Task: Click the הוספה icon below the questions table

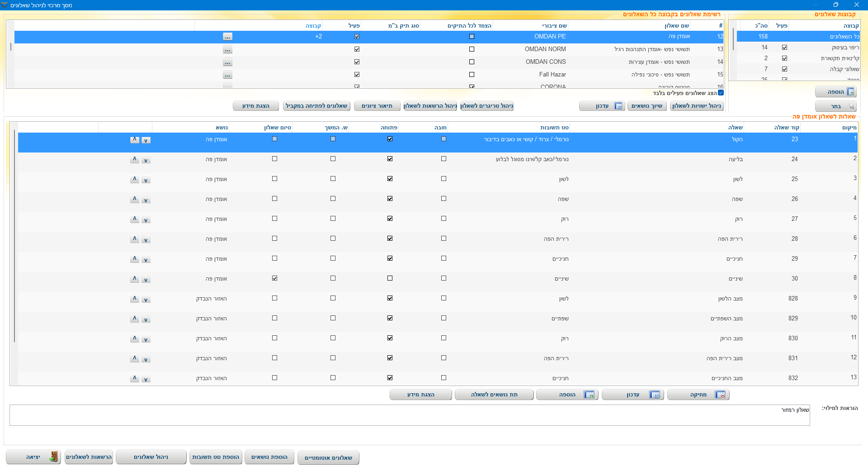Action: [x=589, y=395]
